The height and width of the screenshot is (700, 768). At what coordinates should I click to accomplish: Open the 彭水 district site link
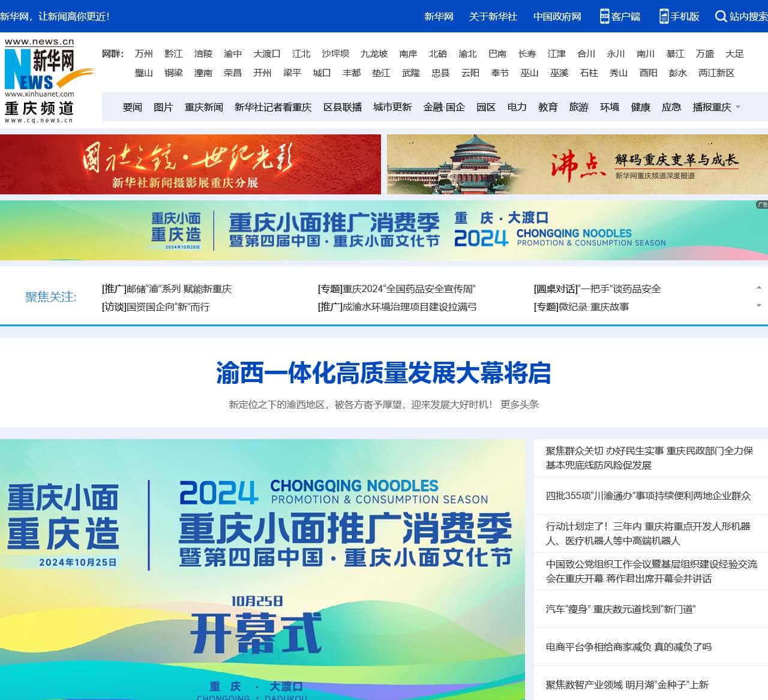(x=678, y=73)
